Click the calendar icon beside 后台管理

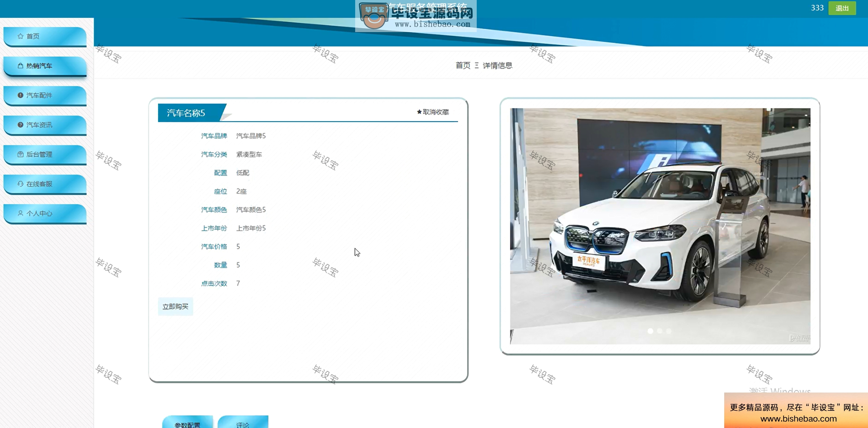point(21,154)
